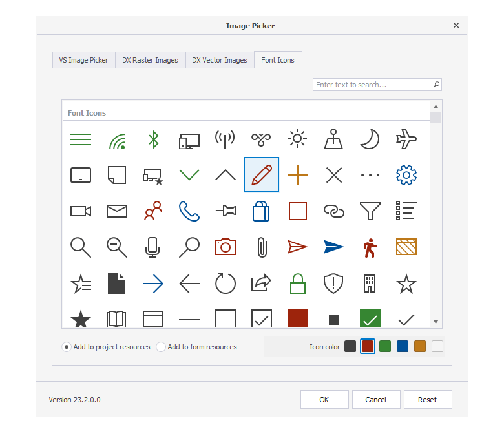Select the Font Icons tab
The width and height of the screenshot is (504, 434).
278,60
